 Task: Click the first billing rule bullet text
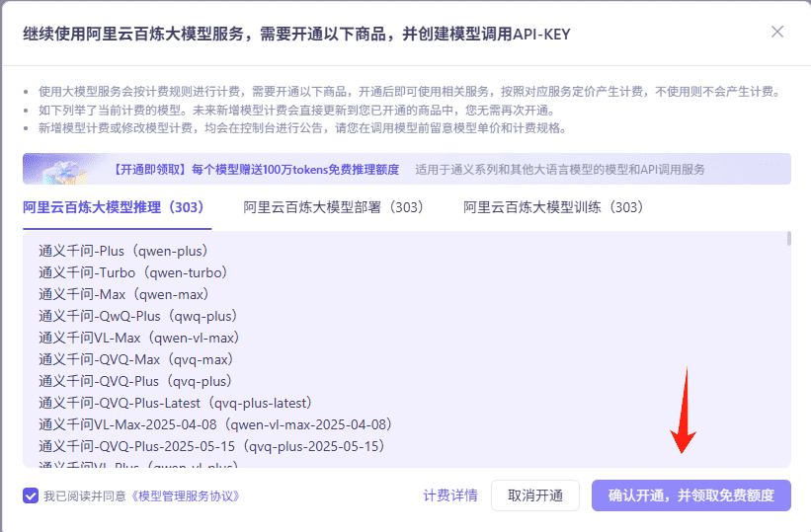coord(410,92)
